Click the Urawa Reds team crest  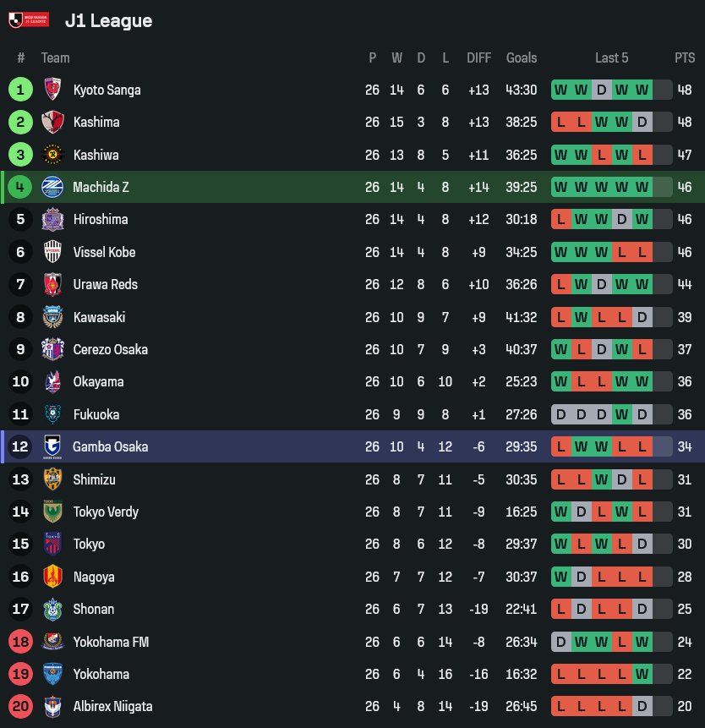pyautogui.click(x=52, y=284)
